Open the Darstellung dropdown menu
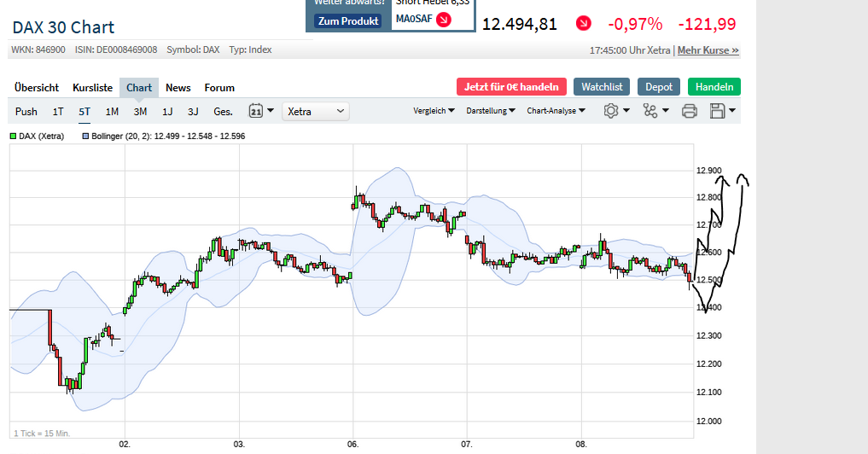Viewport: 868px width, 454px height. click(x=491, y=111)
